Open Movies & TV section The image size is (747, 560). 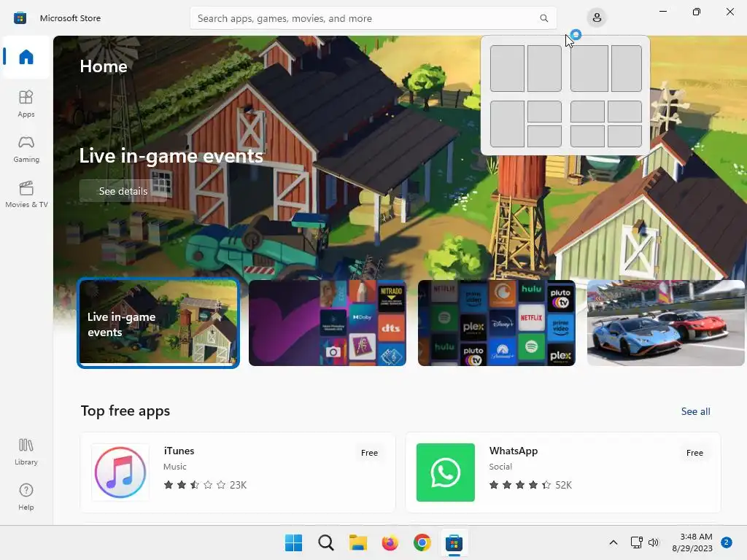pyautogui.click(x=26, y=194)
